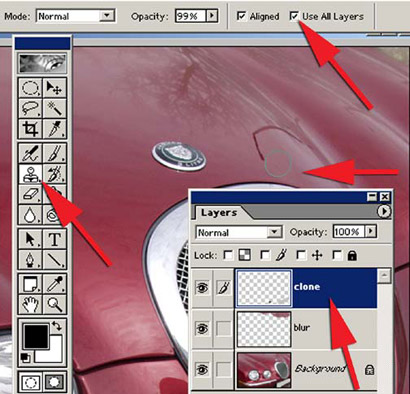
Task: Select the Eraser tool
Action: 30,194
